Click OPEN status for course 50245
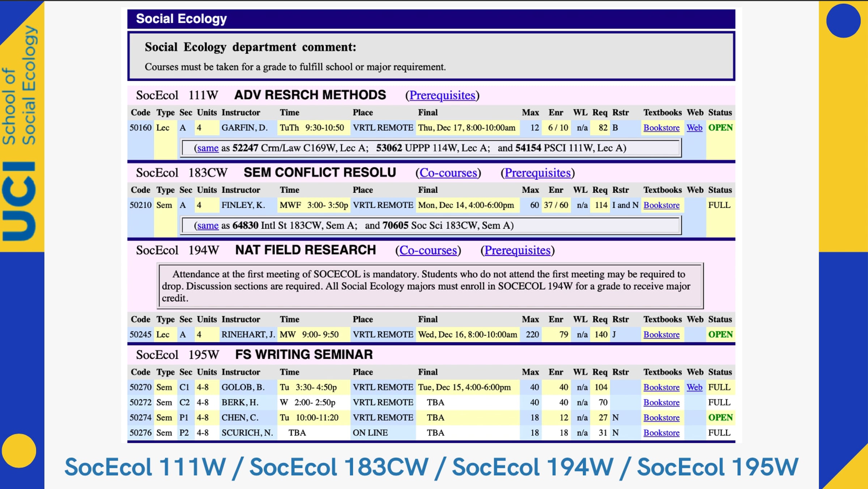The width and height of the screenshot is (868, 489). click(720, 335)
